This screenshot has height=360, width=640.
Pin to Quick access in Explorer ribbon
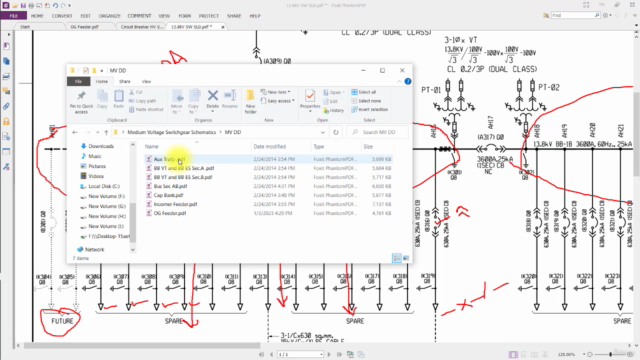tap(81, 102)
